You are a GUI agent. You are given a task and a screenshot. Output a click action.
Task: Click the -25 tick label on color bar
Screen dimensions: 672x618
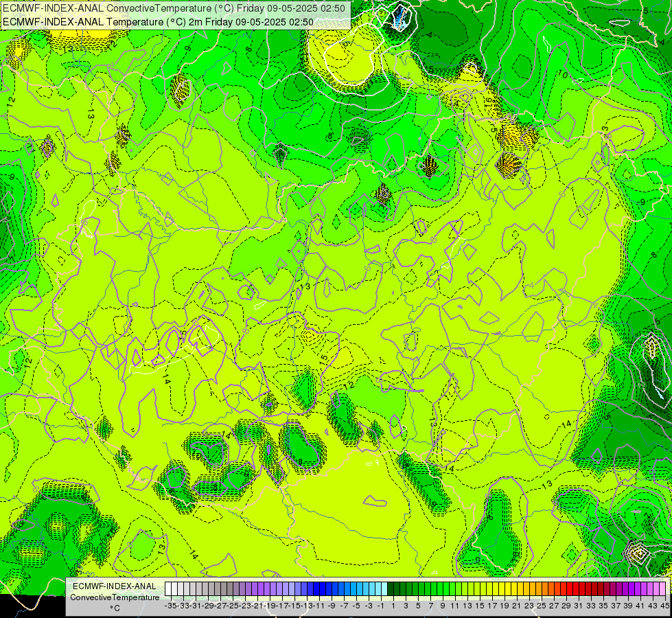coord(233,606)
